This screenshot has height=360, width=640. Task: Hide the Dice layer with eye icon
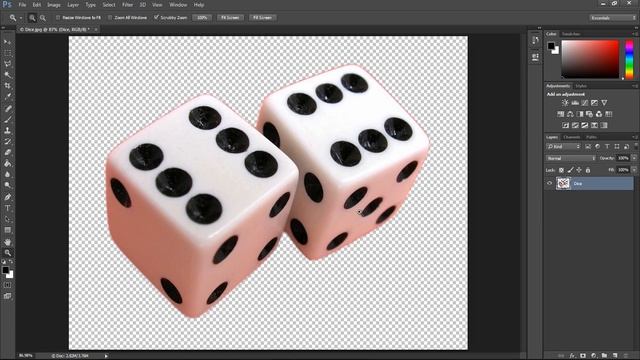549,183
